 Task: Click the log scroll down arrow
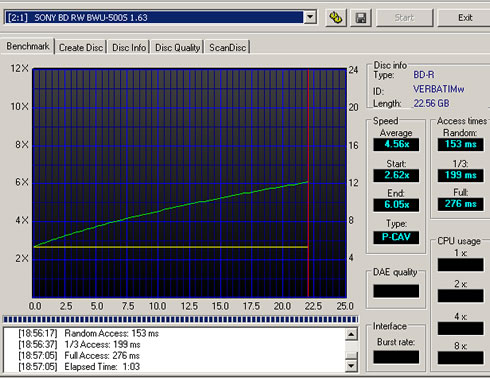pyautogui.click(x=351, y=366)
